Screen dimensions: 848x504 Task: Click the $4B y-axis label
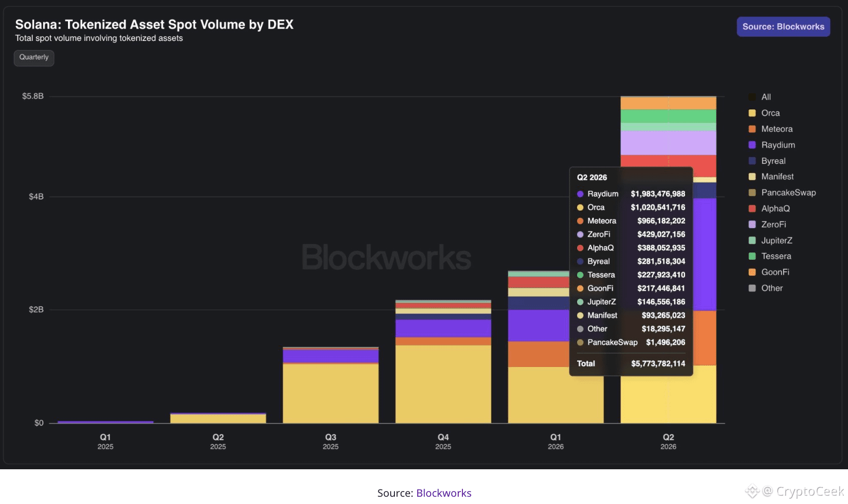tap(36, 197)
